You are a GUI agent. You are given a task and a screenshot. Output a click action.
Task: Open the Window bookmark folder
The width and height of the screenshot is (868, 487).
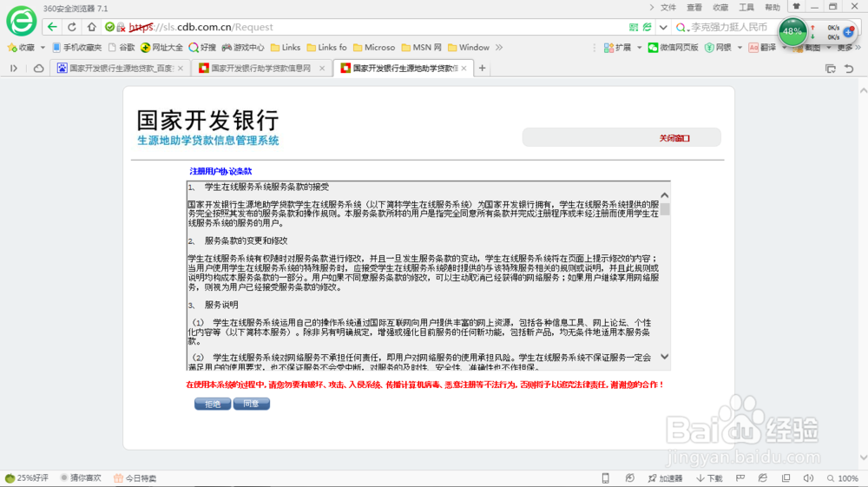[469, 48]
